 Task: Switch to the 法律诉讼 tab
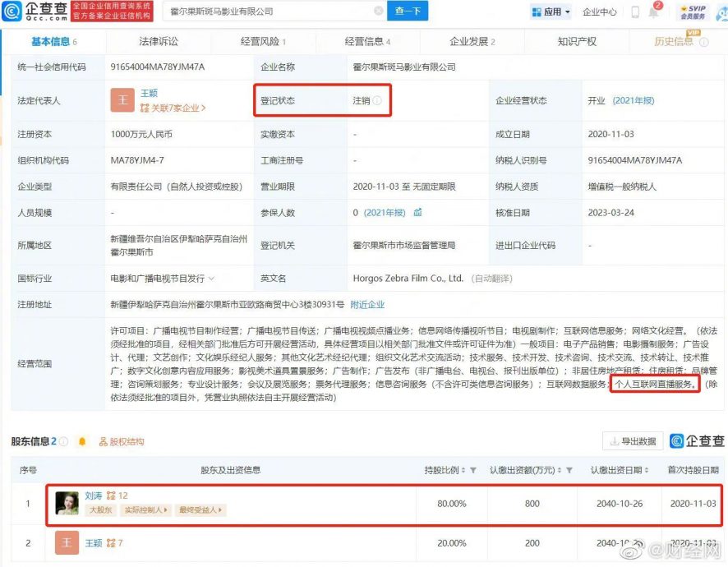pos(159,40)
